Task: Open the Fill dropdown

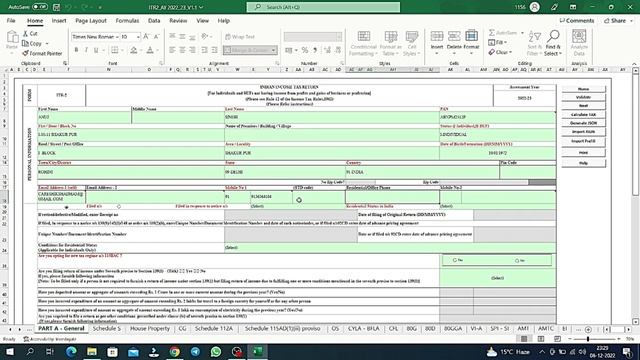Action: click(x=497, y=42)
